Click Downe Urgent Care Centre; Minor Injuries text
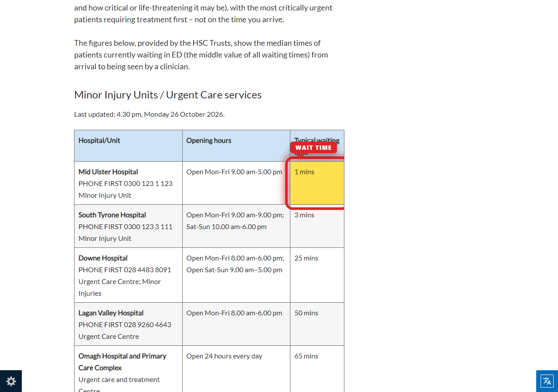Screen dimensions: 558x392 [x=120, y=287]
